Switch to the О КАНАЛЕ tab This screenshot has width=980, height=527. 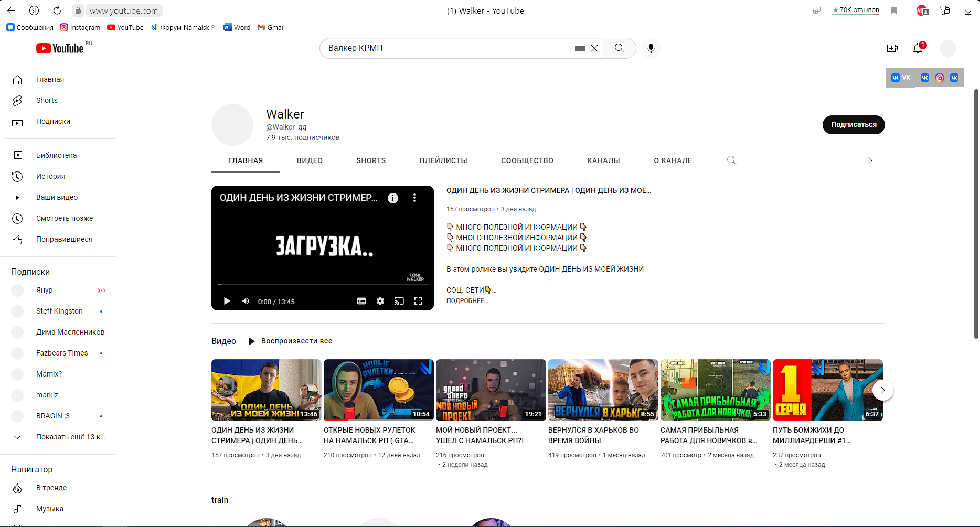pyautogui.click(x=673, y=160)
